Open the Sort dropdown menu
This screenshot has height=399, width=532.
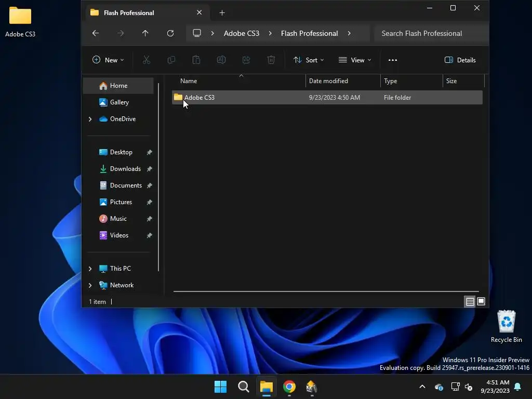click(309, 60)
